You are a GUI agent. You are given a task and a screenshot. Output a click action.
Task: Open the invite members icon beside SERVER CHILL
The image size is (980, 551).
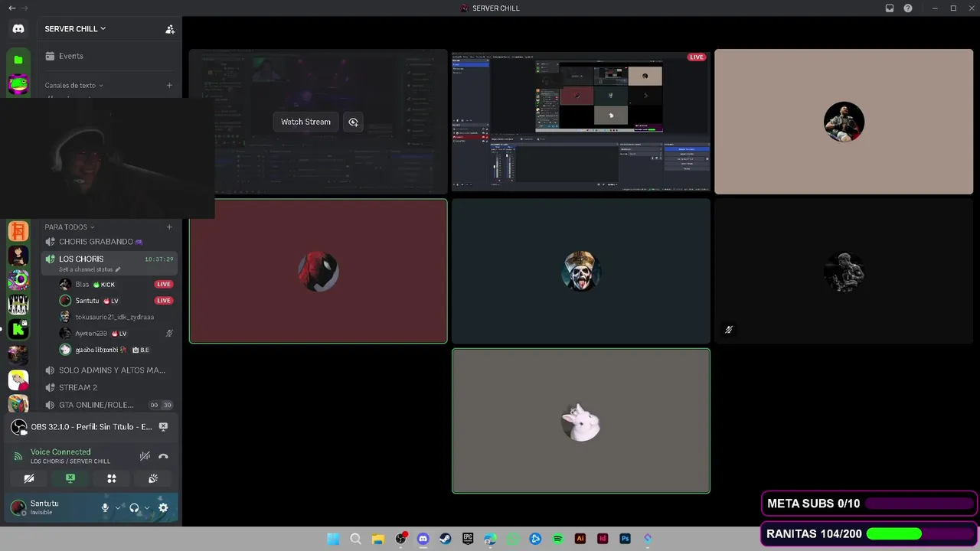pos(170,29)
